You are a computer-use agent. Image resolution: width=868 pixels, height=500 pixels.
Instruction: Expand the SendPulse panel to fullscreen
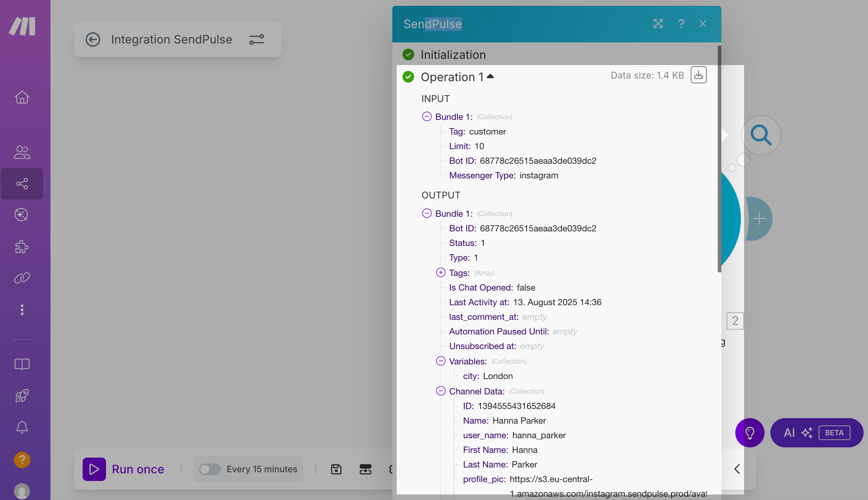tap(658, 24)
